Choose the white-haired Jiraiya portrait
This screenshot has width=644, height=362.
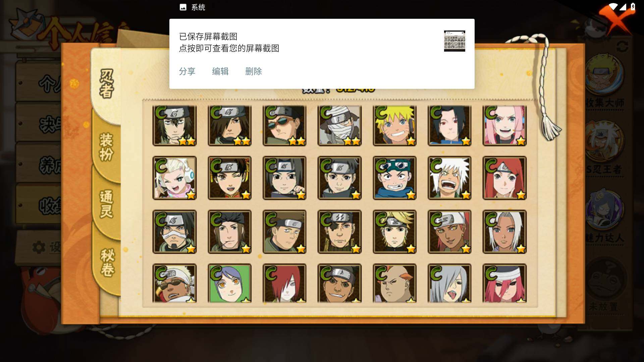click(x=449, y=178)
